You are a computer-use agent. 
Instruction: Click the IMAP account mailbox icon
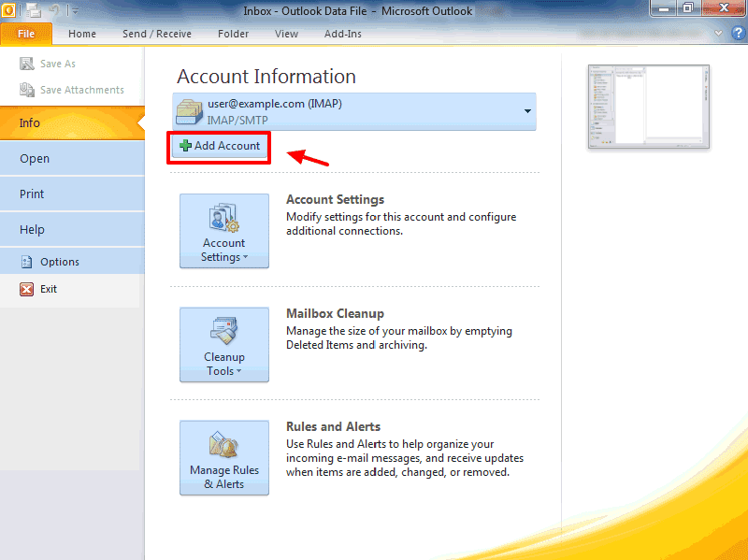pyautogui.click(x=190, y=111)
